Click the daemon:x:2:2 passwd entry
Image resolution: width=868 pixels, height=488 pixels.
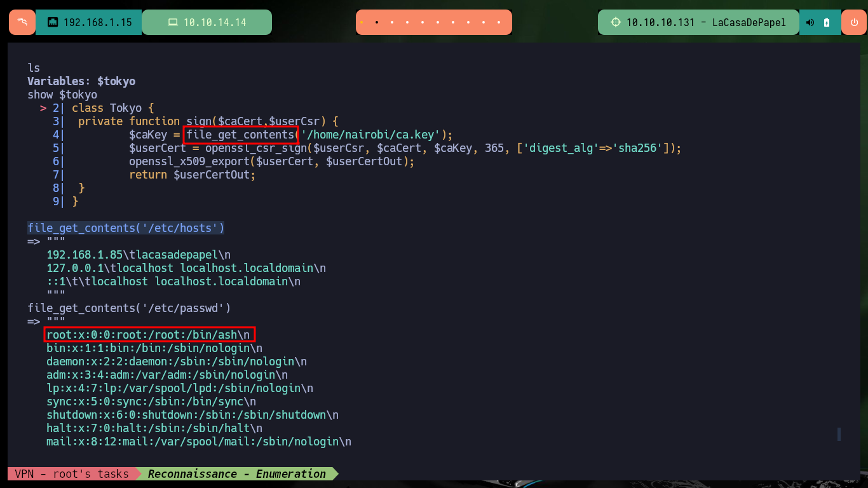pyautogui.click(x=177, y=362)
